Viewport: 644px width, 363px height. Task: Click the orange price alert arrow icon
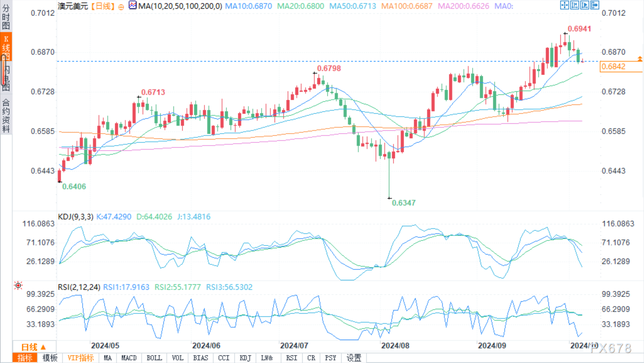tap(640, 59)
